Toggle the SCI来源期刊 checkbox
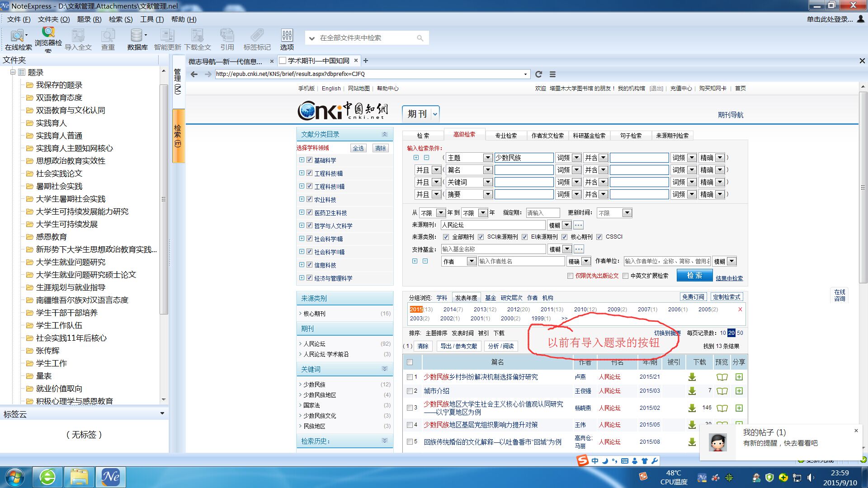This screenshot has height=488, width=868. pyautogui.click(x=481, y=237)
